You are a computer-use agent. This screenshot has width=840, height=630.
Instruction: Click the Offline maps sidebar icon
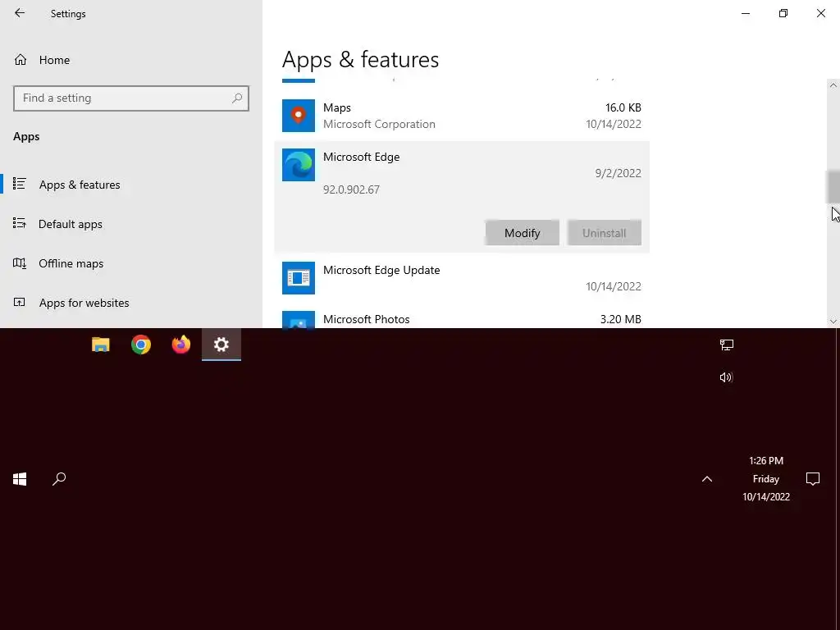(20, 263)
